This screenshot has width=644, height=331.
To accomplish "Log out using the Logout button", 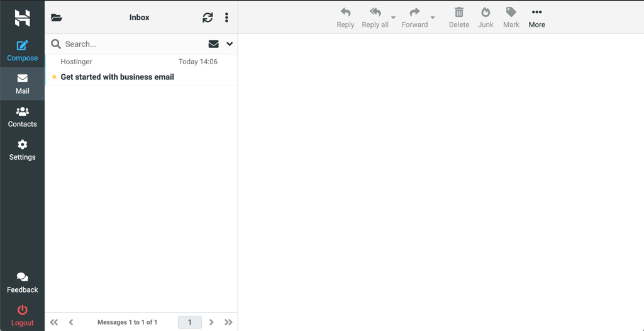I will coord(22,316).
